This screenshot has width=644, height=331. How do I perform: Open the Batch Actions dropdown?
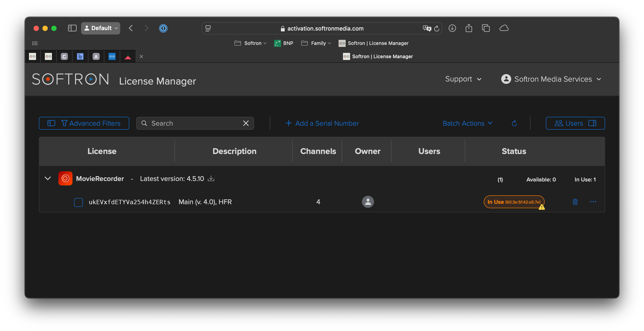coord(467,123)
